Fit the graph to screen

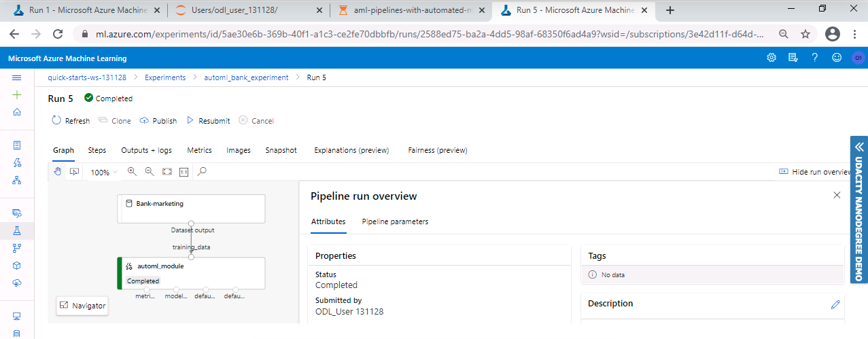(167, 172)
